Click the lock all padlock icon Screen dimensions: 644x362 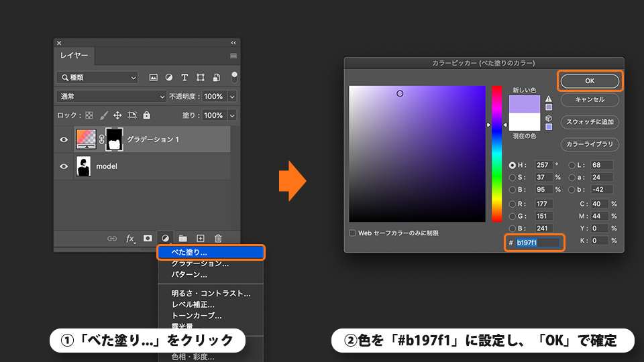[x=147, y=115]
